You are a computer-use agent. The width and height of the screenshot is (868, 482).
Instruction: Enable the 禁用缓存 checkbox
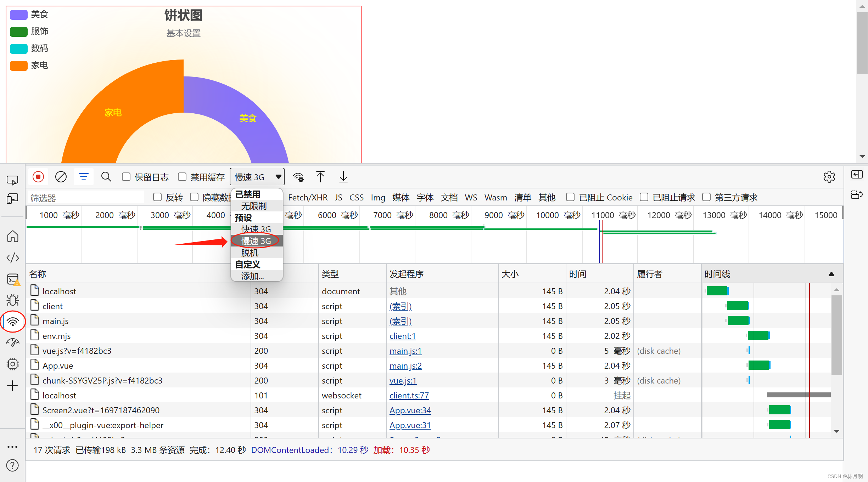coord(182,177)
